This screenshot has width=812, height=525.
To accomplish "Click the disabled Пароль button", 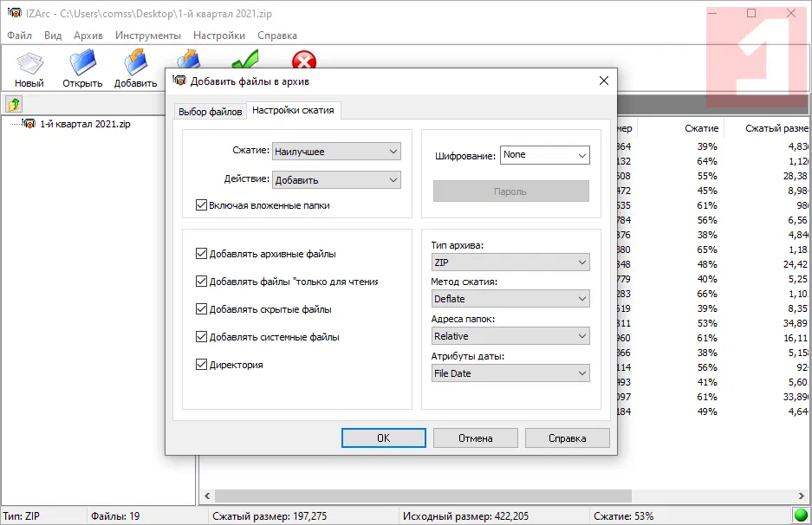I will (510, 191).
